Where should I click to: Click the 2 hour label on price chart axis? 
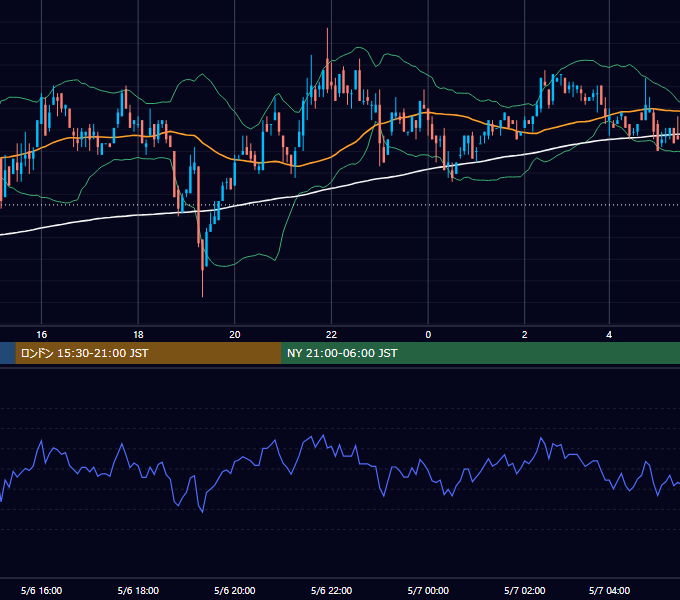click(524, 335)
